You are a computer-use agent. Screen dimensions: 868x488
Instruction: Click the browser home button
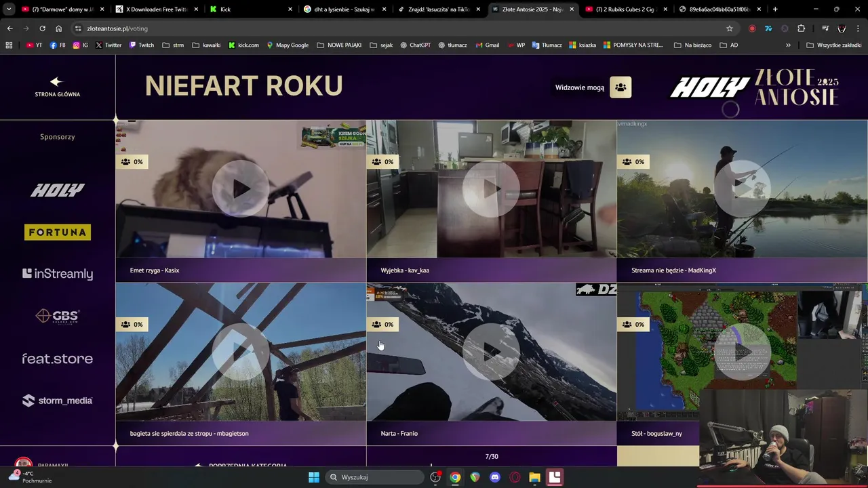pyautogui.click(x=58, y=28)
